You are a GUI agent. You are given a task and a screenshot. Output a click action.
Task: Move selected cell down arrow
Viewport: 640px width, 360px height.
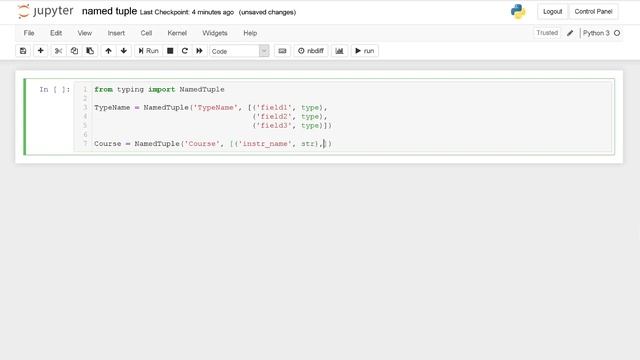[124, 51]
